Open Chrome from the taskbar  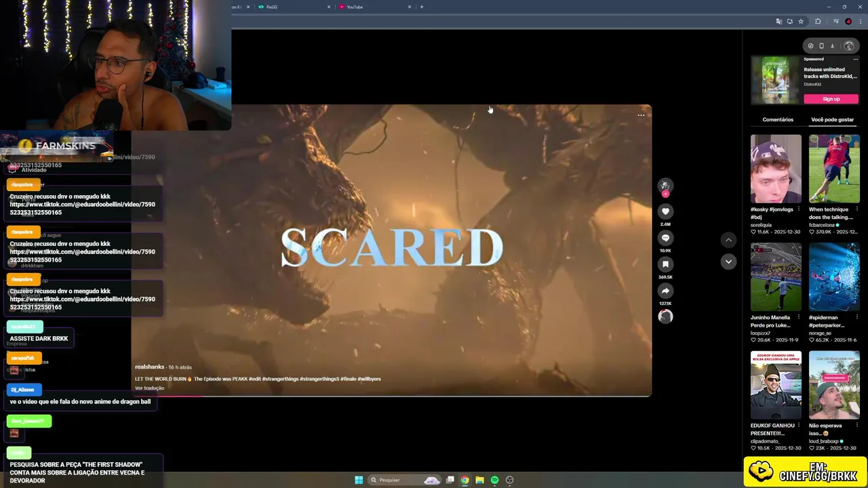[x=465, y=480]
